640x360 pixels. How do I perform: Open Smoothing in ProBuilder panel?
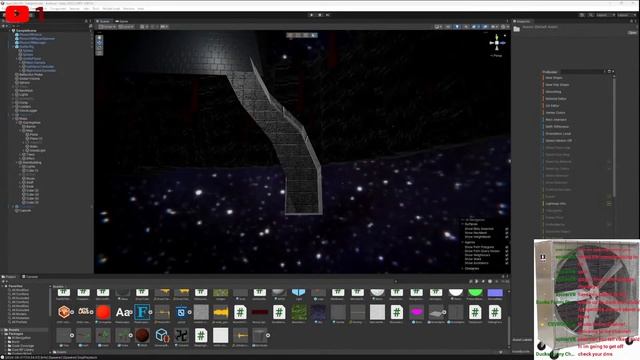coord(553,91)
